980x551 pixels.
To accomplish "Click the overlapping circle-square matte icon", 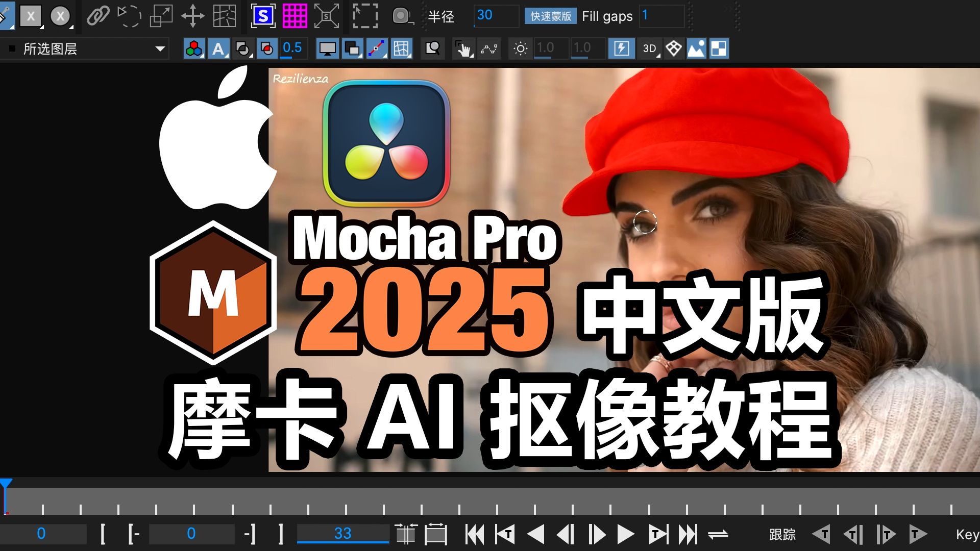I will click(243, 49).
